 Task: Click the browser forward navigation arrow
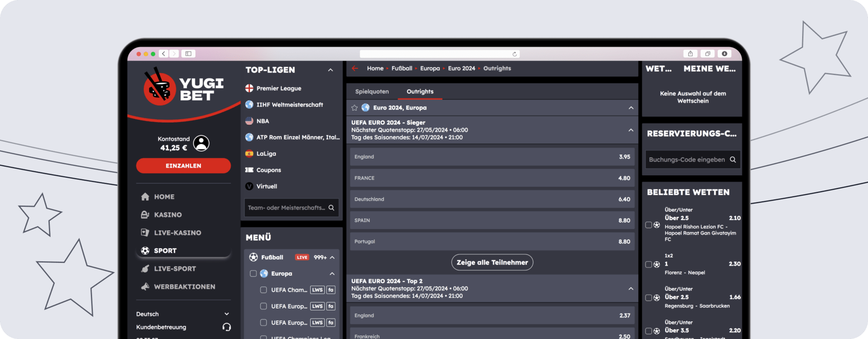[x=174, y=54]
